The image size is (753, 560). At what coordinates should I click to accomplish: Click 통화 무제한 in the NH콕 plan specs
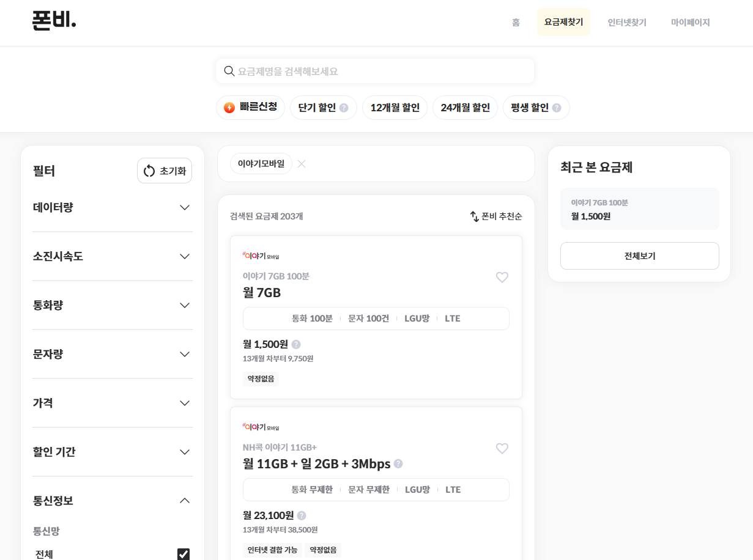(x=312, y=490)
